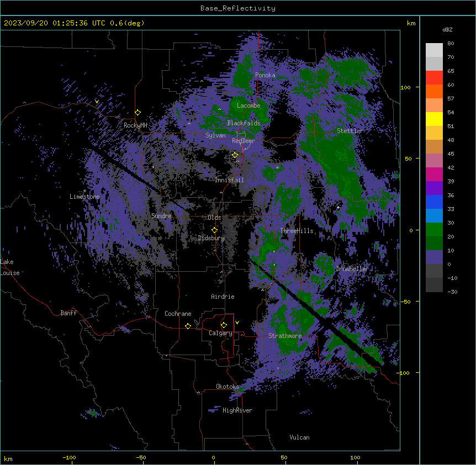Select the mauve pink 42-45 dBZ legend swatch
The width and height of the screenshot is (476, 465).
tap(434, 161)
